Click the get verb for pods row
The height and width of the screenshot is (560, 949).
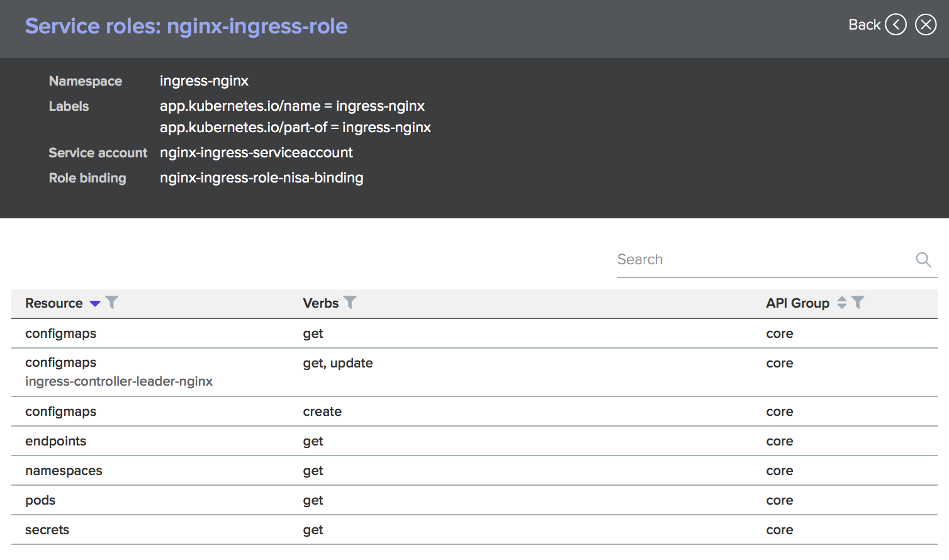pyautogui.click(x=313, y=501)
